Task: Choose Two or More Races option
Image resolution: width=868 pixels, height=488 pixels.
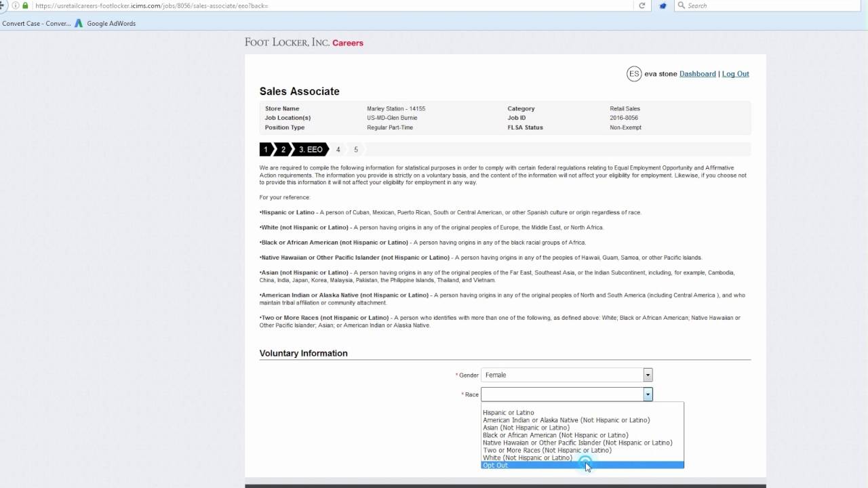Action: [583, 450]
